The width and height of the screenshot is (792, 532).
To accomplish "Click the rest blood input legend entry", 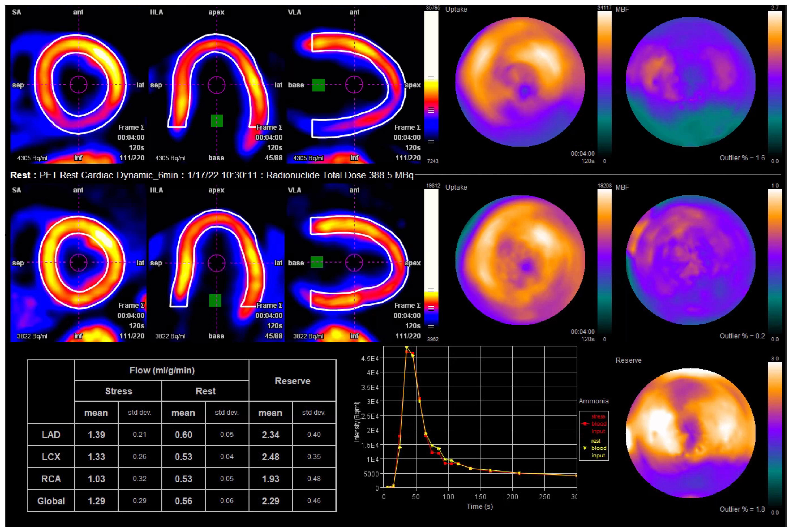I will pyautogui.click(x=594, y=448).
